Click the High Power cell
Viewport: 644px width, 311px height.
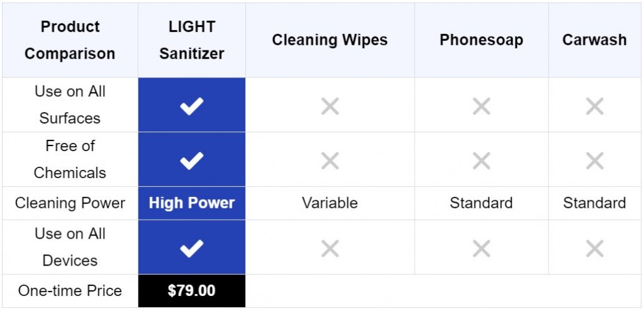click(x=192, y=203)
